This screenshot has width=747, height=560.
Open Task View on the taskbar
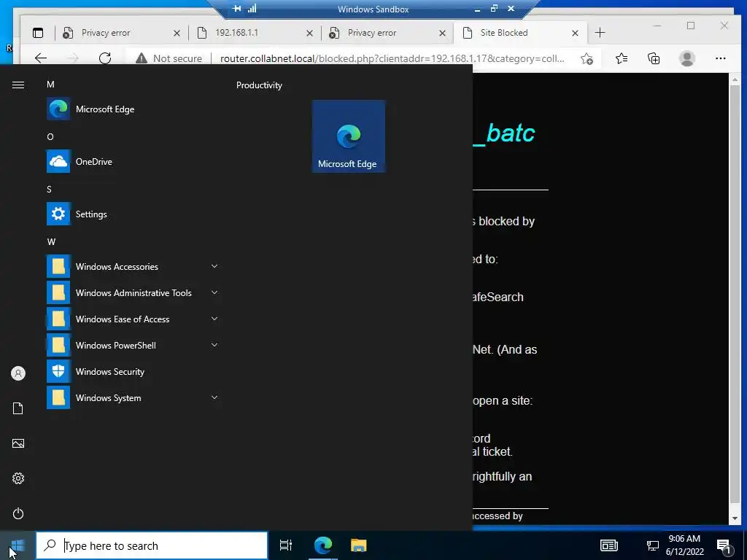click(x=286, y=545)
